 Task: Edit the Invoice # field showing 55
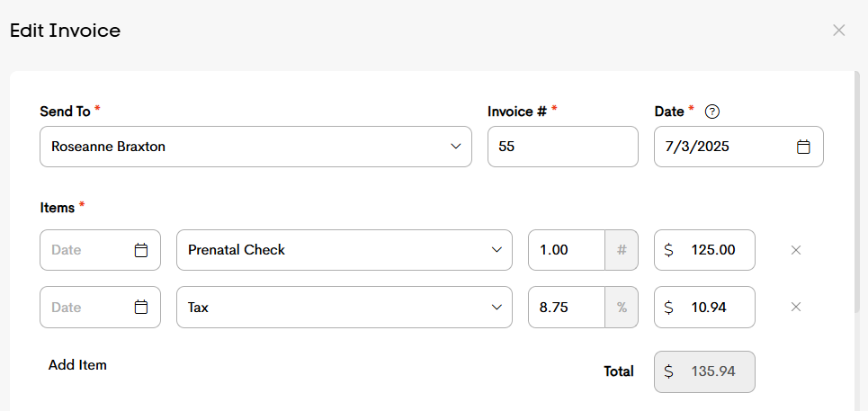coord(562,147)
